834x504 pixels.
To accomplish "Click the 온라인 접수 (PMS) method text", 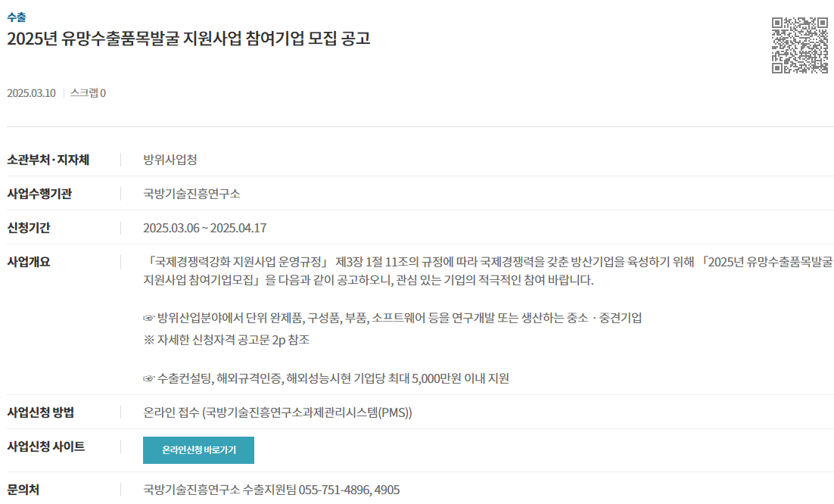I will pos(278,412).
